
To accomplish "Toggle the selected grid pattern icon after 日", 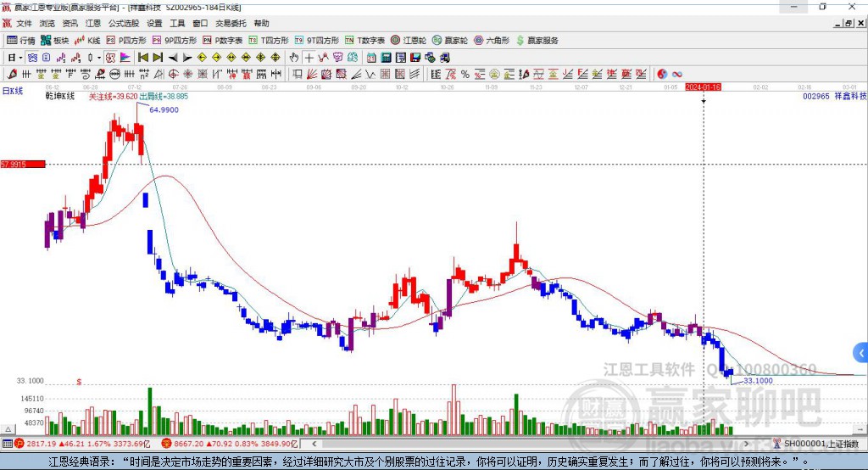I will [32, 57].
